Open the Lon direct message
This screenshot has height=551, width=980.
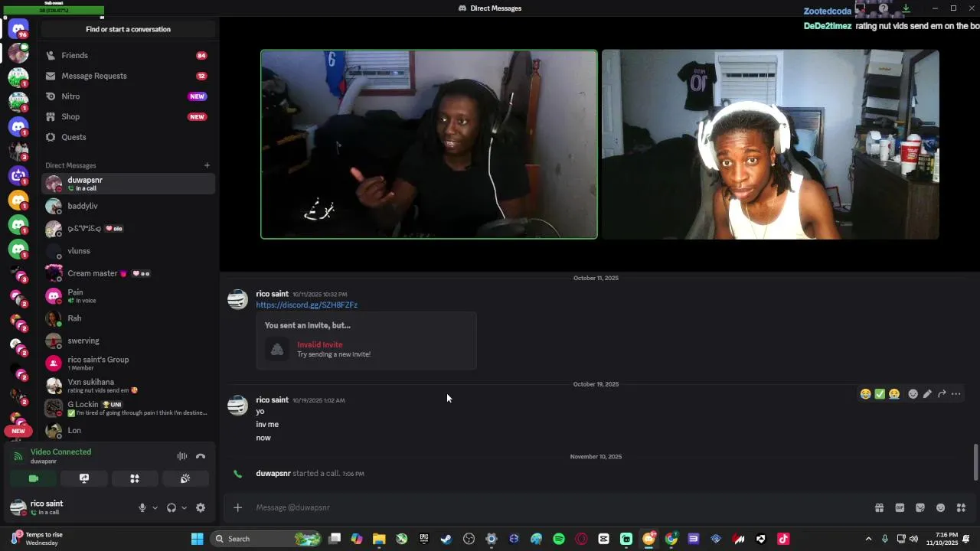[x=128, y=430]
